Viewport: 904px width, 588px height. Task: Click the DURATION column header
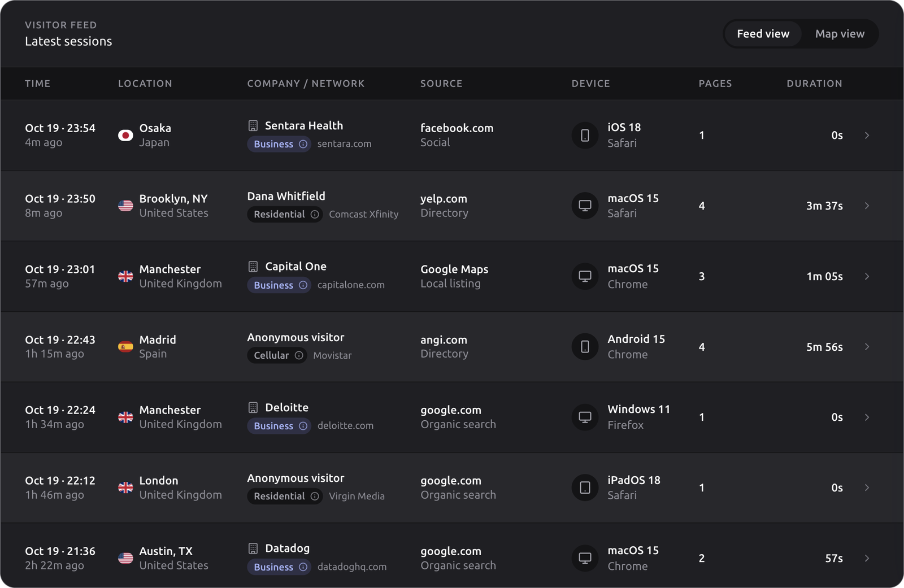pos(814,84)
